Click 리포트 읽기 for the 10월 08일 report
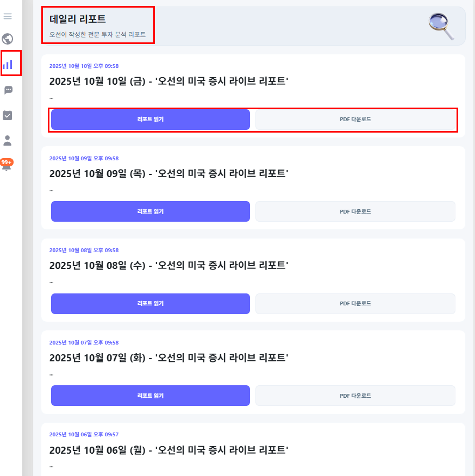 pos(151,304)
